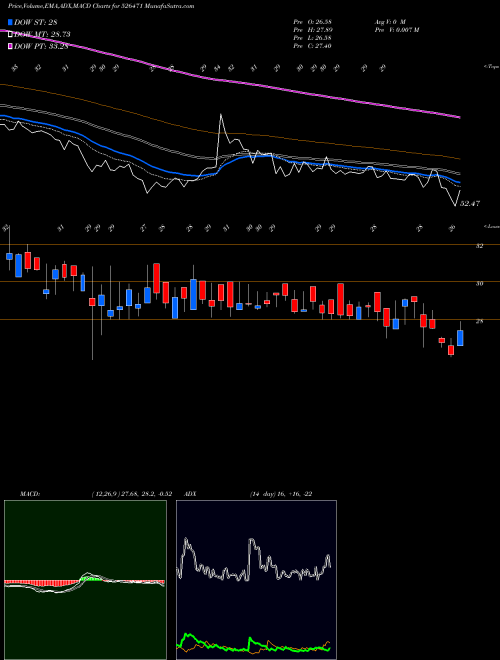Image resolution: width=500 pixels, height=660 pixels.
Task: Click the 'MACD:' panel heading
Action: 29,494
